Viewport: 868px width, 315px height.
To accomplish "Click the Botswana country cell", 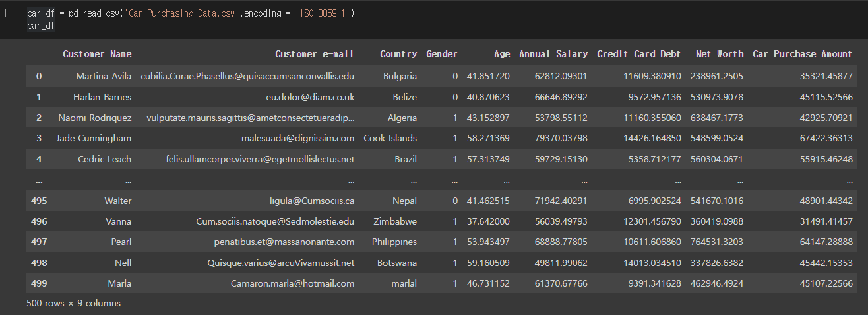I will coord(397,263).
